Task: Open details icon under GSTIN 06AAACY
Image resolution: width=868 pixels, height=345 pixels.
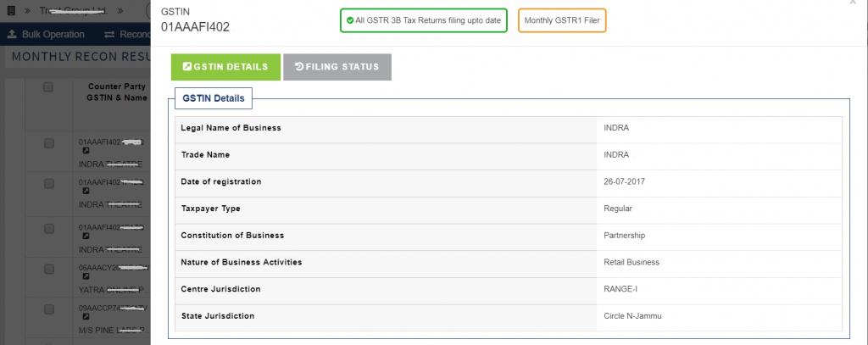Action: tap(86, 277)
